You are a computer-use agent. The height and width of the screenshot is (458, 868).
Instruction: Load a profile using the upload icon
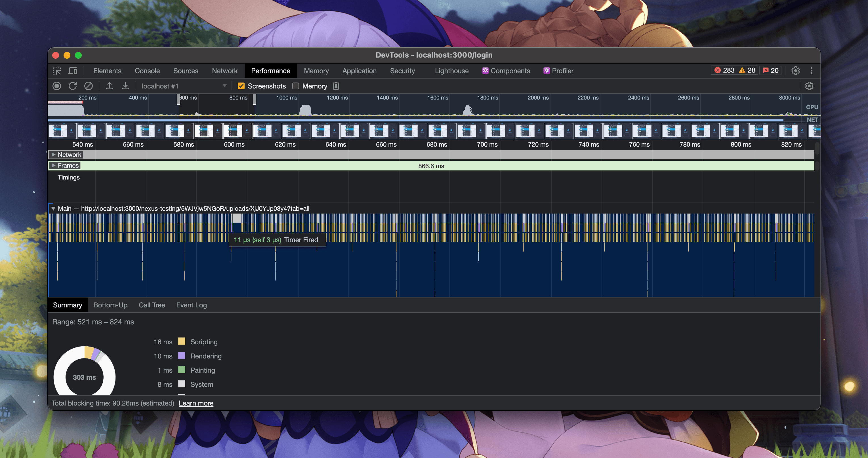click(109, 86)
